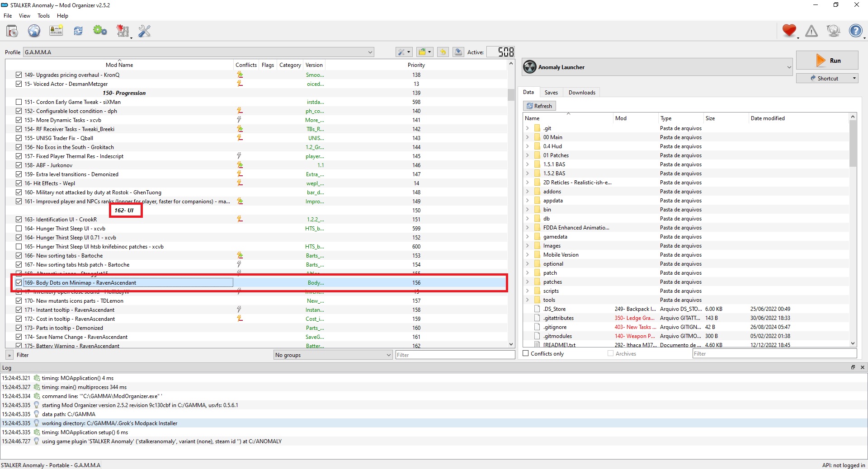The image size is (868, 469).
Task: Click the flash icon on Instant tooltip row
Action: click(239, 310)
